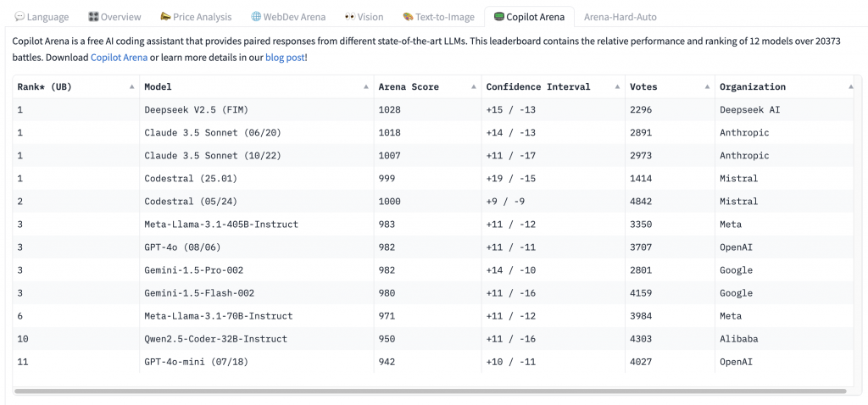Image resolution: width=868 pixels, height=405 pixels.
Task: Click the arena score 1000
Action: (x=389, y=202)
